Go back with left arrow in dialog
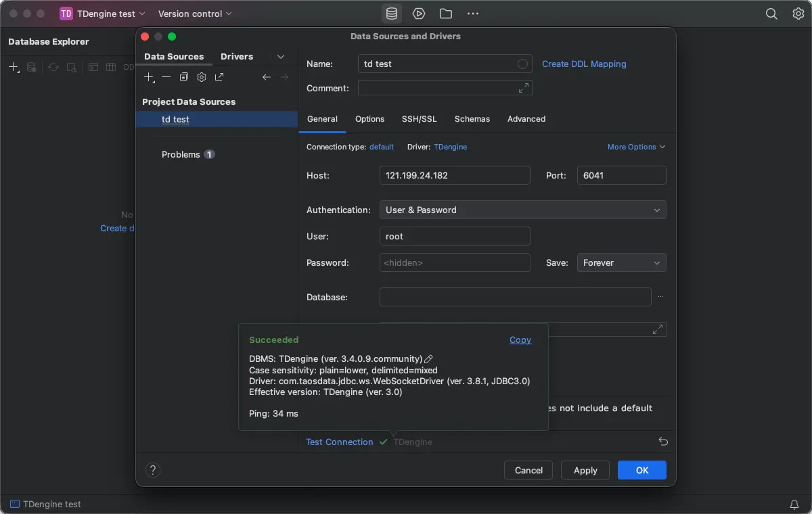Viewport: 812px width, 514px height. tap(267, 77)
